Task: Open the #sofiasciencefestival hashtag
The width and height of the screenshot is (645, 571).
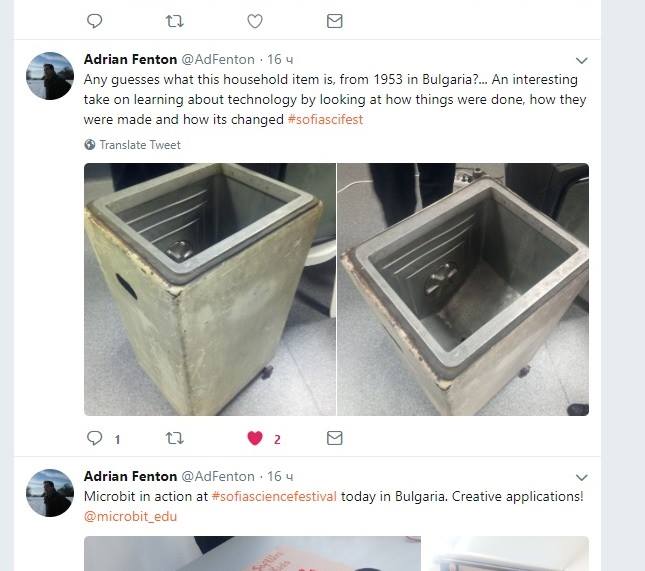Action: point(274,496)
